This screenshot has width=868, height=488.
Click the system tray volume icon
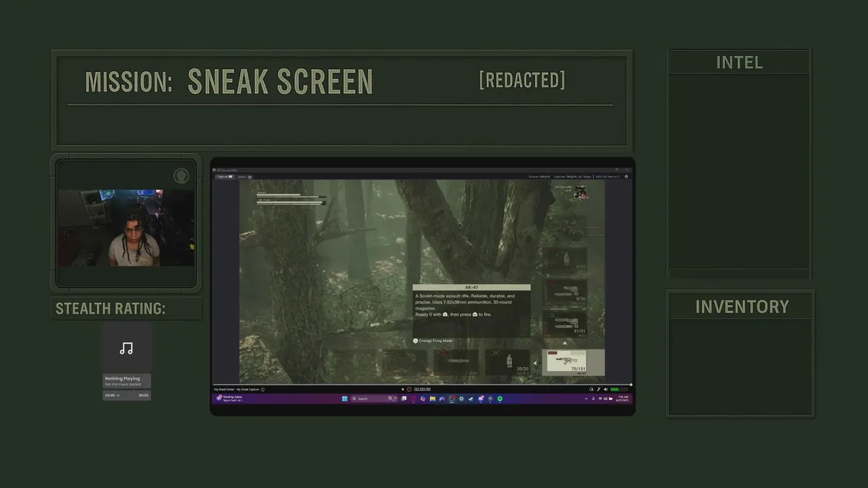click(x=605, y=399)
